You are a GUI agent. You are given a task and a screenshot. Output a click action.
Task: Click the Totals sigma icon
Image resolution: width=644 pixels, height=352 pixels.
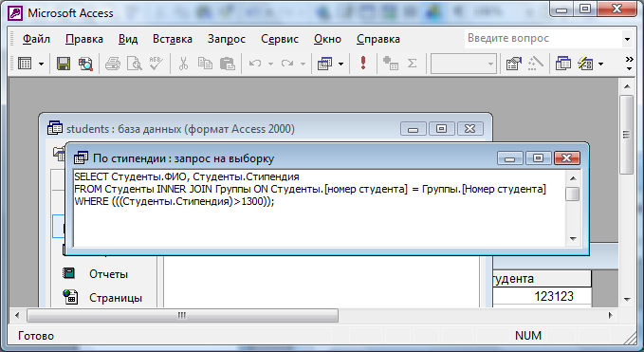[412, 64]
